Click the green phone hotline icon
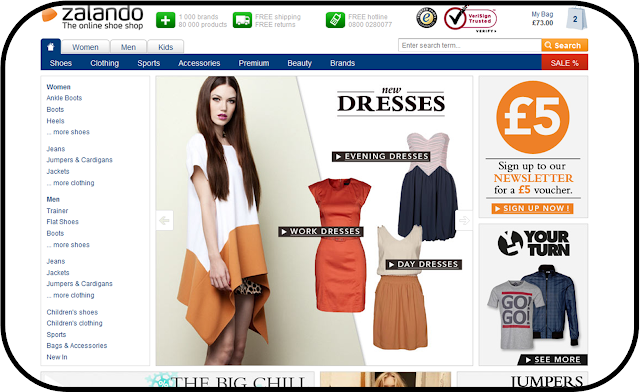 click(335, 20)
